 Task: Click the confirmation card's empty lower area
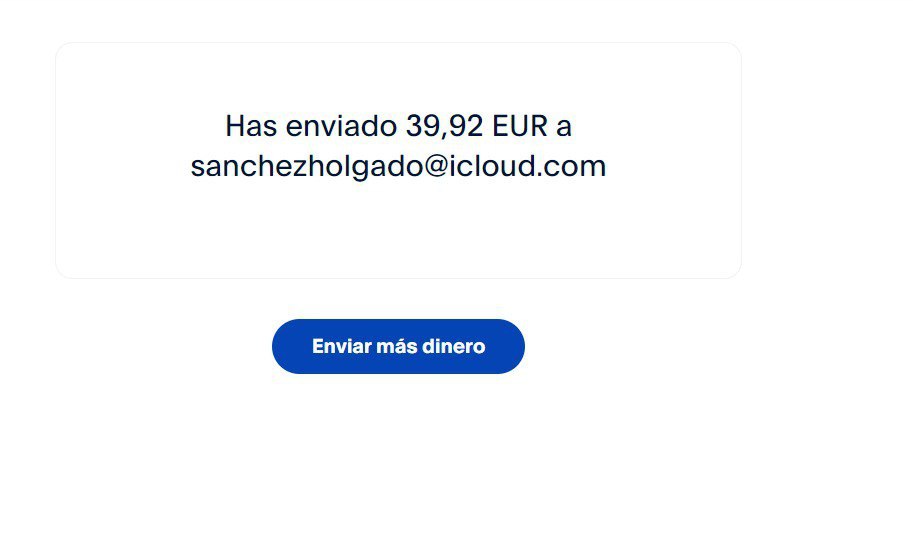tap(398, 233)
